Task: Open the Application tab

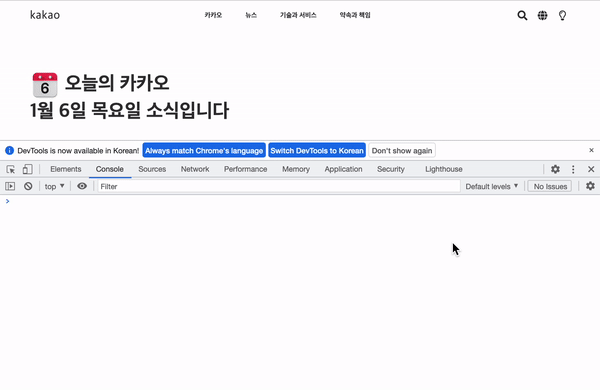Action: coord(344,169)
